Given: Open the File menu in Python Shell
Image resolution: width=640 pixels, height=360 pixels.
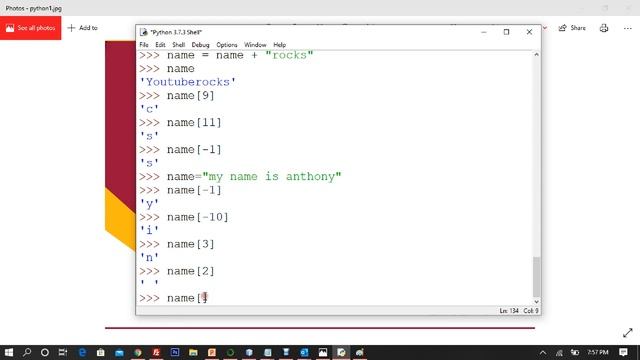Looking at the screenshot, I should (x=144, y=44).
